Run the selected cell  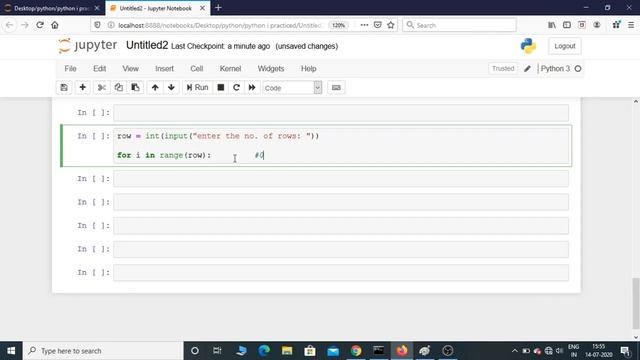(198, 87)
